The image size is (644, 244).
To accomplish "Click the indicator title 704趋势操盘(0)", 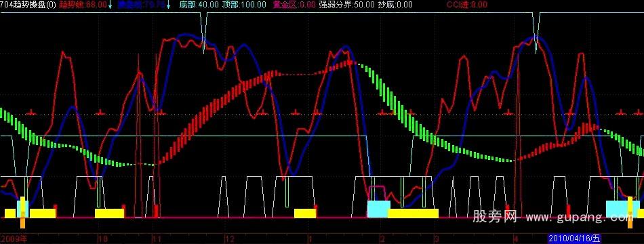I will coord(28,5).
